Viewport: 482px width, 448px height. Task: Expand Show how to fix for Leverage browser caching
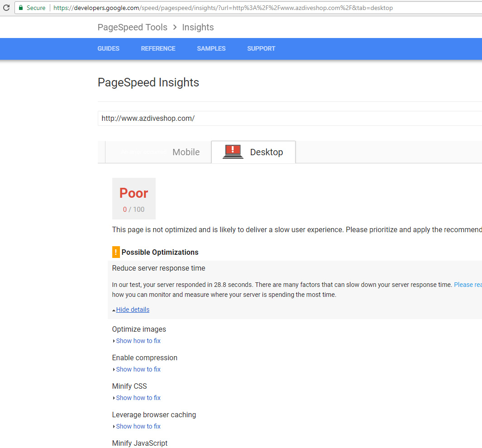tap(138, 426)
